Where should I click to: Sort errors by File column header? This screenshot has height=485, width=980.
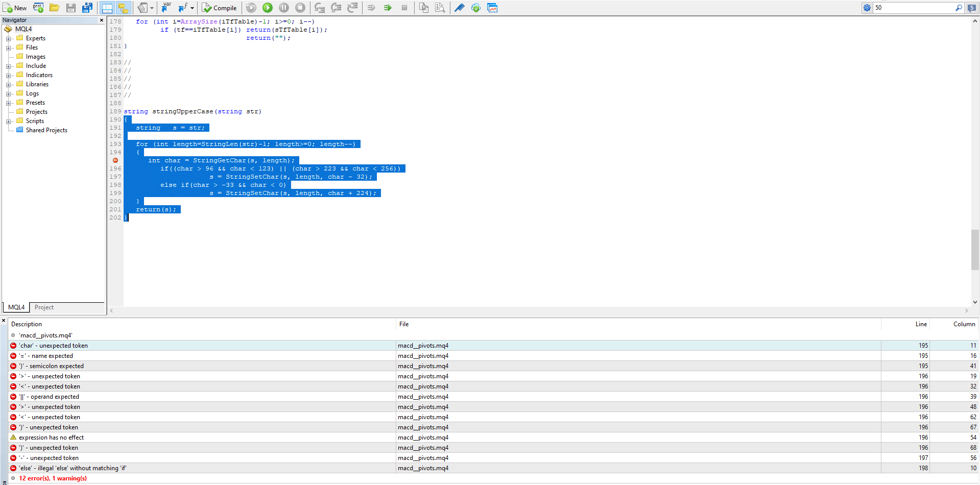(639, 324)
